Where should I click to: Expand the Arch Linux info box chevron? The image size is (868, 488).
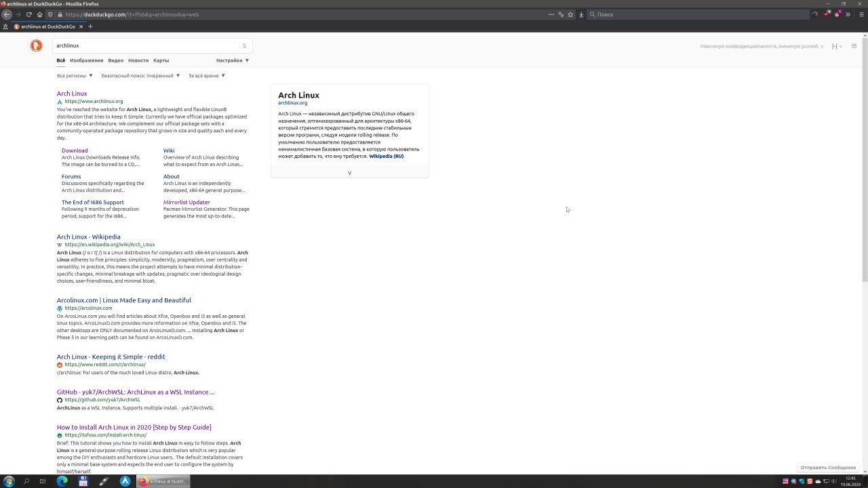pos(349,173)
